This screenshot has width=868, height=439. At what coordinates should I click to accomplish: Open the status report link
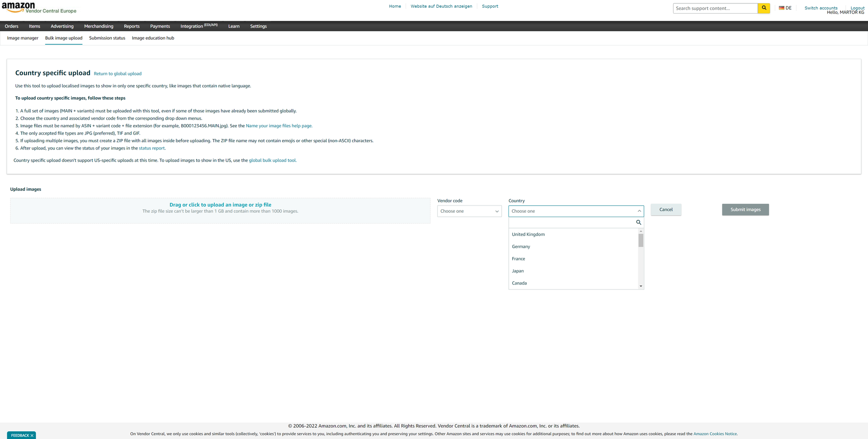click(x=151, y=148)
